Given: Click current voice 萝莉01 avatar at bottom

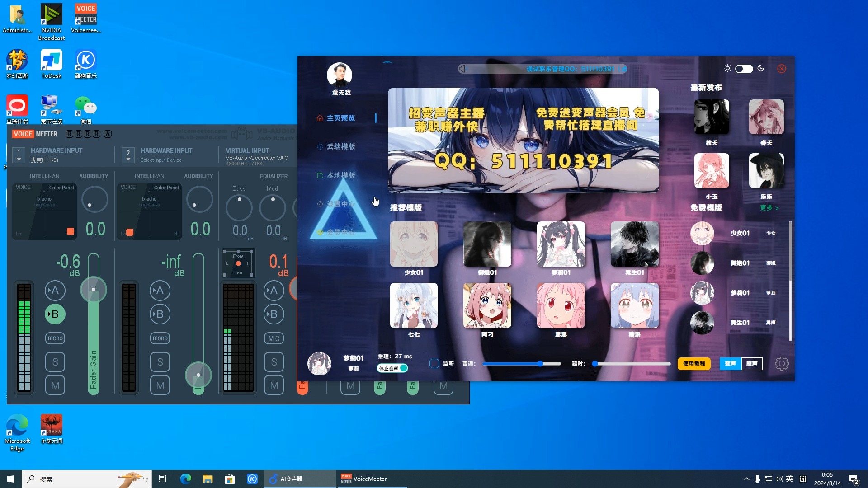Looking at the screenshot, I should (319, 363).
